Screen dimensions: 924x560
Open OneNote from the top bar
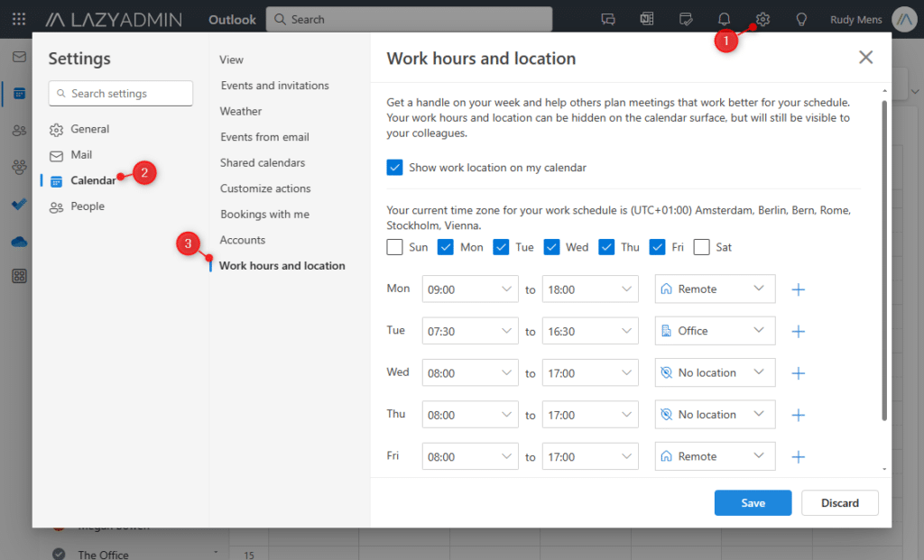tap(646, 18)
